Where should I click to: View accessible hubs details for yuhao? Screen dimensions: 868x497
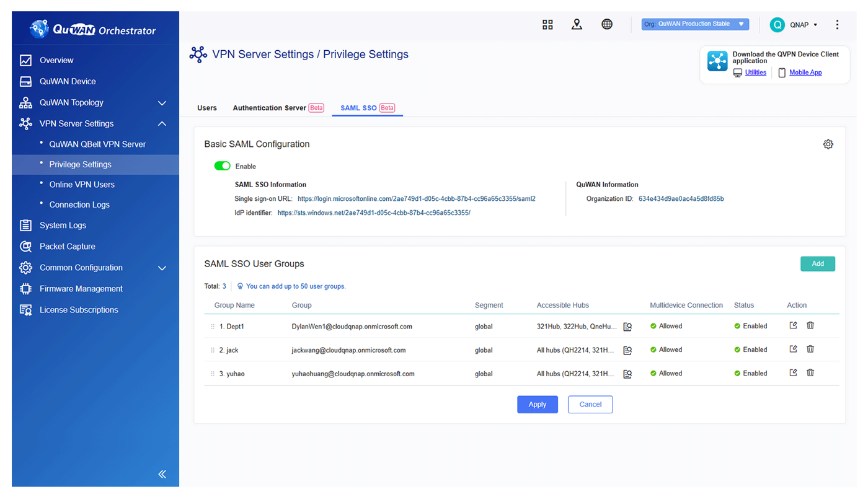click(627, 374)
